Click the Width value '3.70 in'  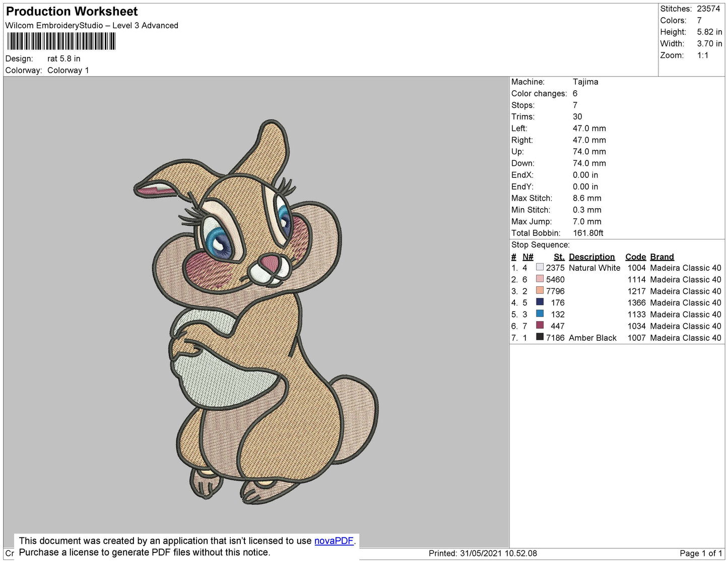tap(709, 44)
